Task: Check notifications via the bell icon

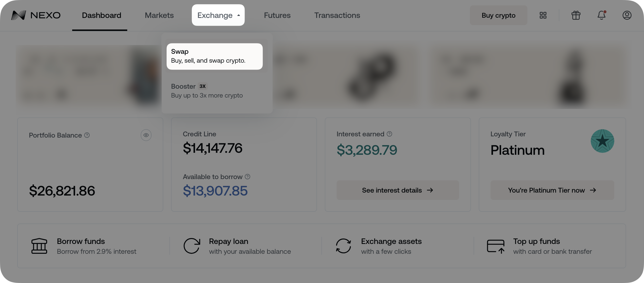Action: pyautogui.click(x=602, y=15)
